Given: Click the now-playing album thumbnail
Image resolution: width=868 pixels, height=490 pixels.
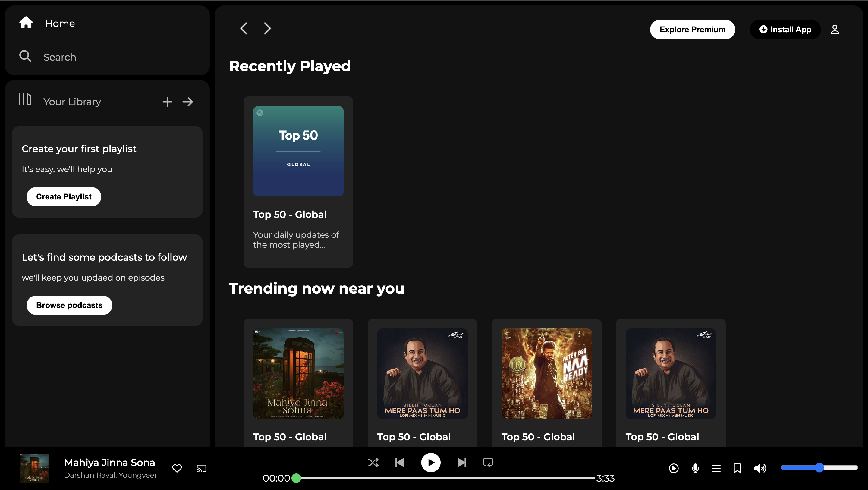Looking at the screenshot, I should 34,468.
